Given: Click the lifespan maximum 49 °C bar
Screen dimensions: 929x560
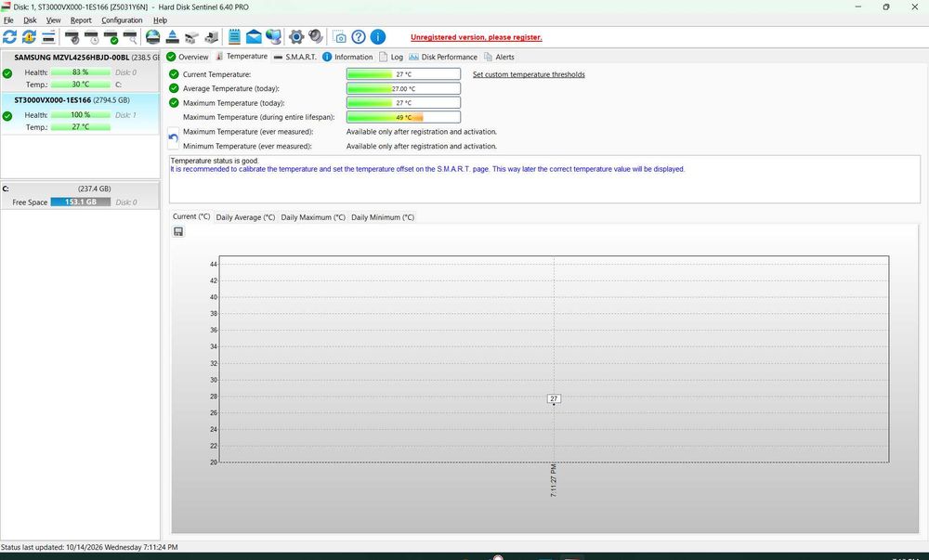Looking at the screenshot, I should [403, 117].
